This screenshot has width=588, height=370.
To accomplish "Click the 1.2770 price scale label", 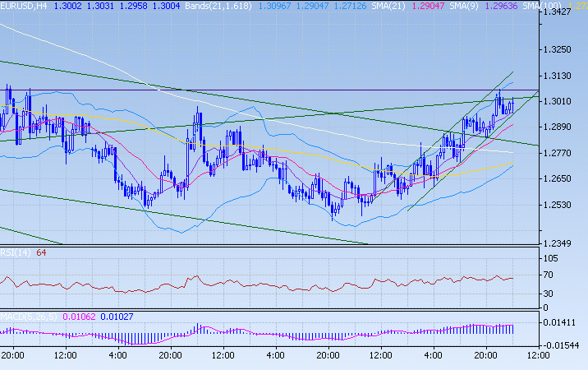I will point(562,153).
